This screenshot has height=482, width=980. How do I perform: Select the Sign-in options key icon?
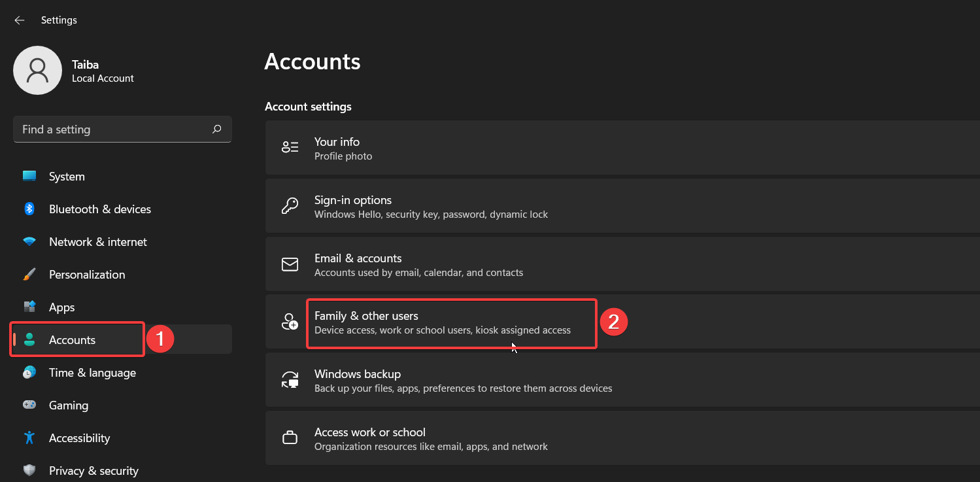click(290, 205)
